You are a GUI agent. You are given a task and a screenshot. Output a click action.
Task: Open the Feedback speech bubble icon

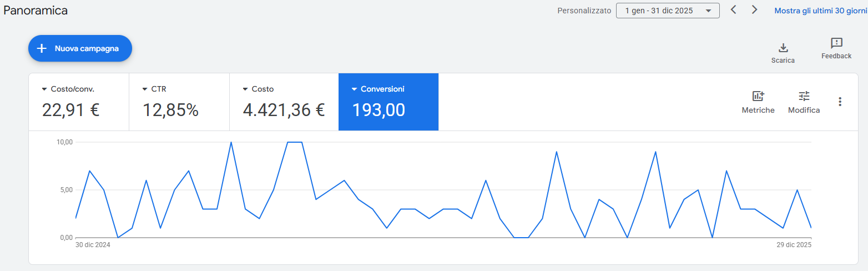coord(836,43)
